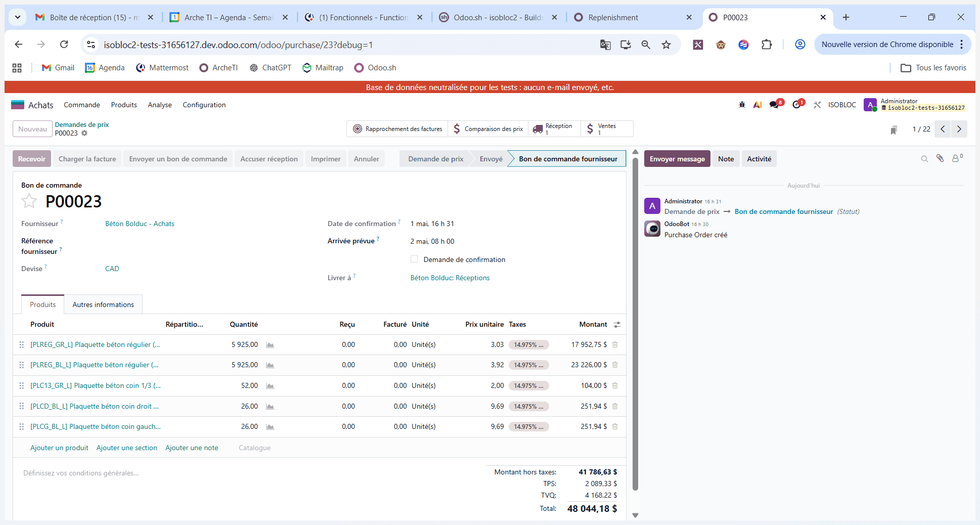Screen dimensions: 980x525
Task: Open the activities clock icon with badge 1
Action: (797, 105)
